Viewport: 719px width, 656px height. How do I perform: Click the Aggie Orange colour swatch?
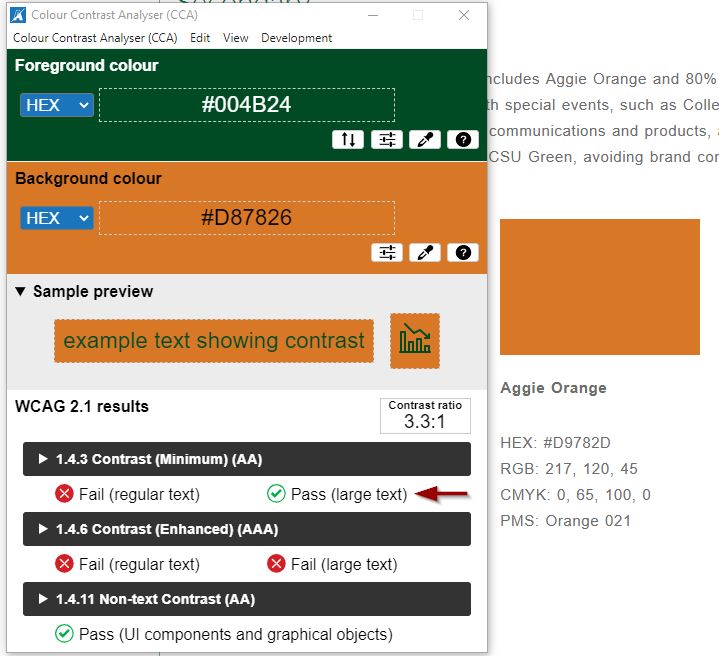pos(600,287)
